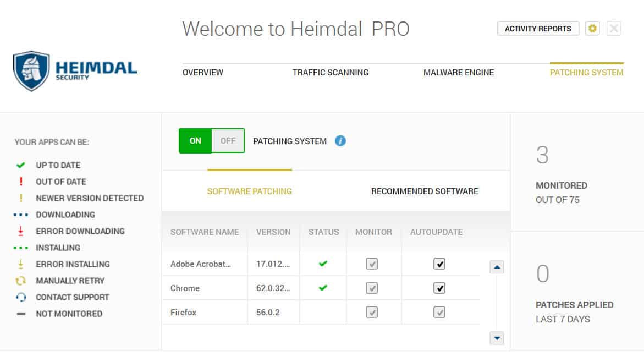The height and width of the screenshot is (356, 644).
Task: Select the Patching System tab
Action: pos(586,72)
